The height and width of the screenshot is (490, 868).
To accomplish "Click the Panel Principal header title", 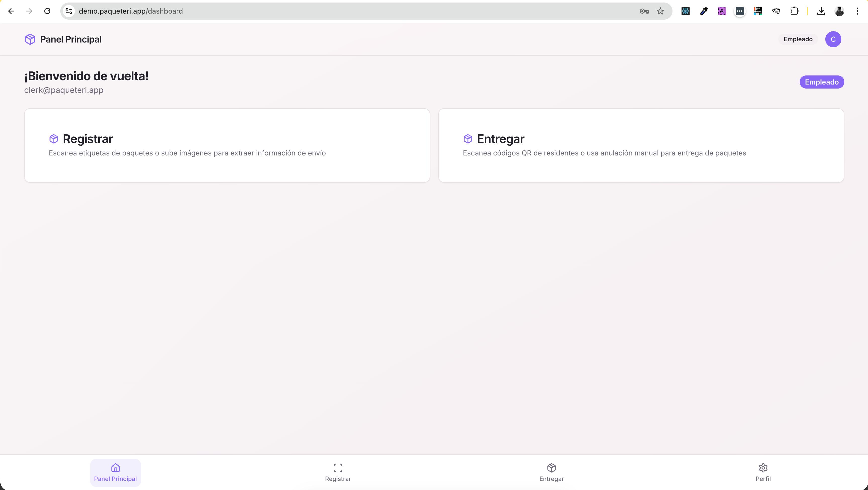I will click(71, 39).
